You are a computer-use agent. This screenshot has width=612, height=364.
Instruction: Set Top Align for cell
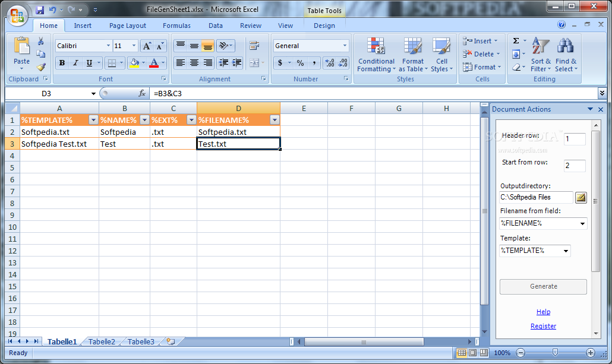180,46
